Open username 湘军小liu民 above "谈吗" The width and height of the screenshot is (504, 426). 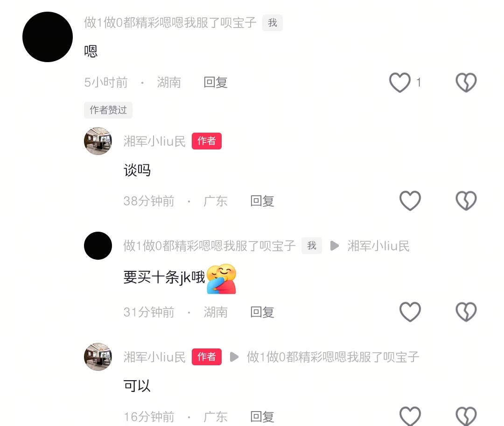coord(154,141)
